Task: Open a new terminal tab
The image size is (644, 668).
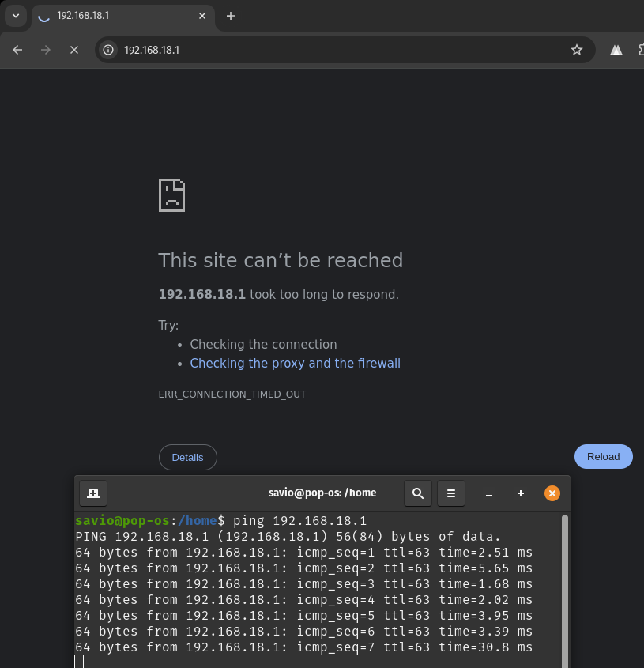Action: 93,493
